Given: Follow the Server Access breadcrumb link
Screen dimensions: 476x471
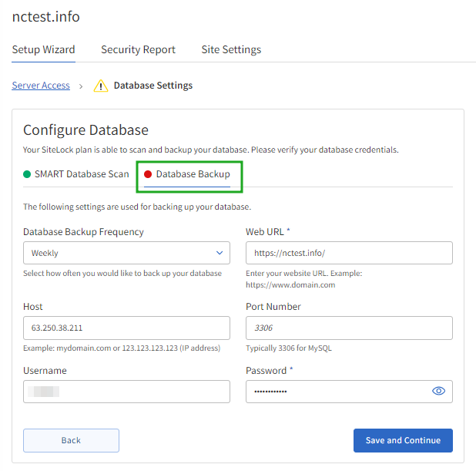Looking at the screenshot, I should pyautogui.click(x=41, y=86).
